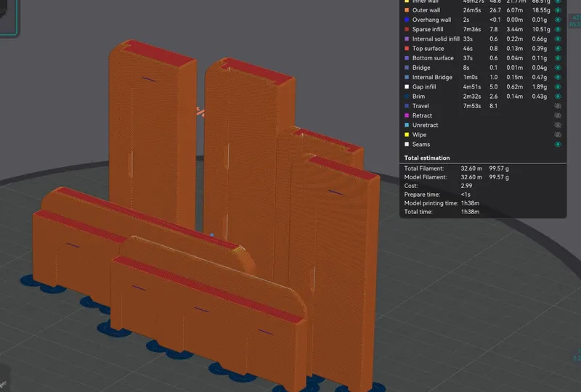This screenshot has width=581, height=392.
Task: Hide the Outer wall line type
Action: coord(558,11)
